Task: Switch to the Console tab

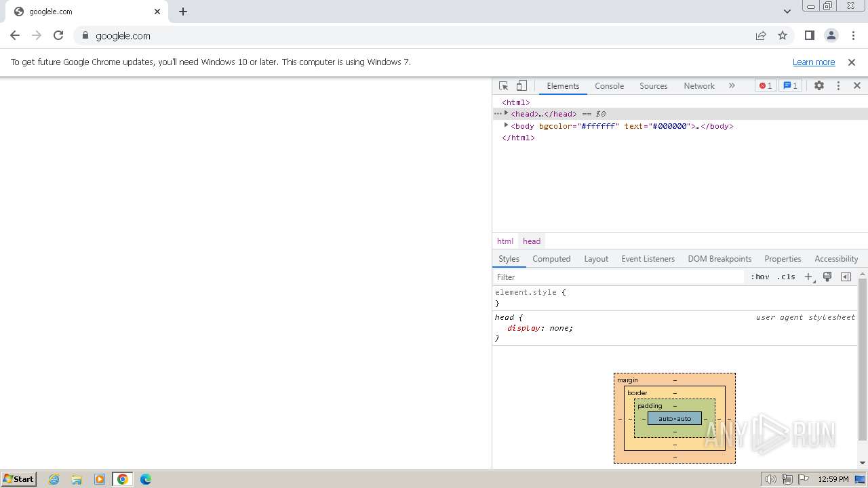Action: (609, 86)
